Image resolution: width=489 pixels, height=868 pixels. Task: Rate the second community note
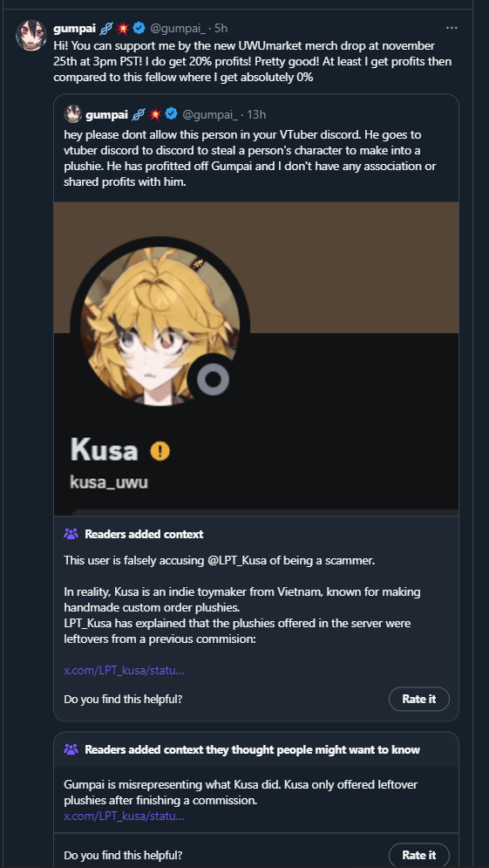[x=418, y=855]
